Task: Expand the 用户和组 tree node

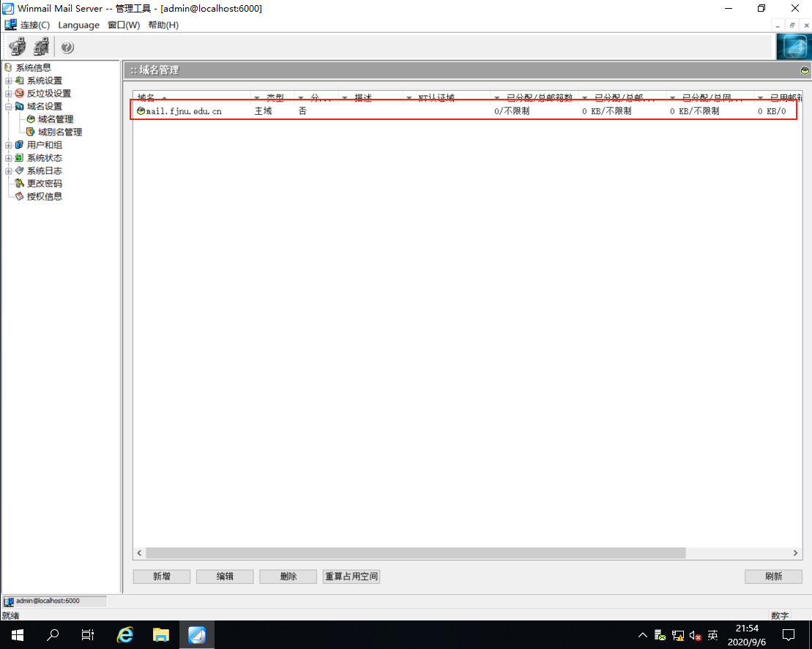Action: 9,146
